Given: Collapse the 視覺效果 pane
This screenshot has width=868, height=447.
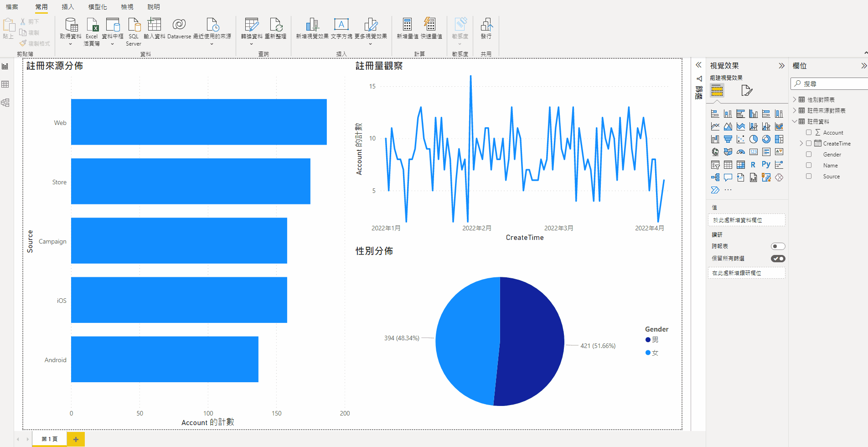Looking at the screenshot, I should pyautogui.click(x=781, y=66).
